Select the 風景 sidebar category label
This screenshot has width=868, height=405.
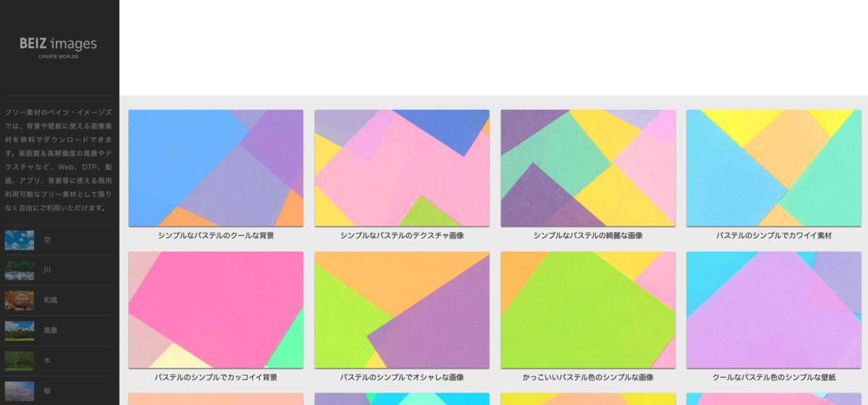51,331
